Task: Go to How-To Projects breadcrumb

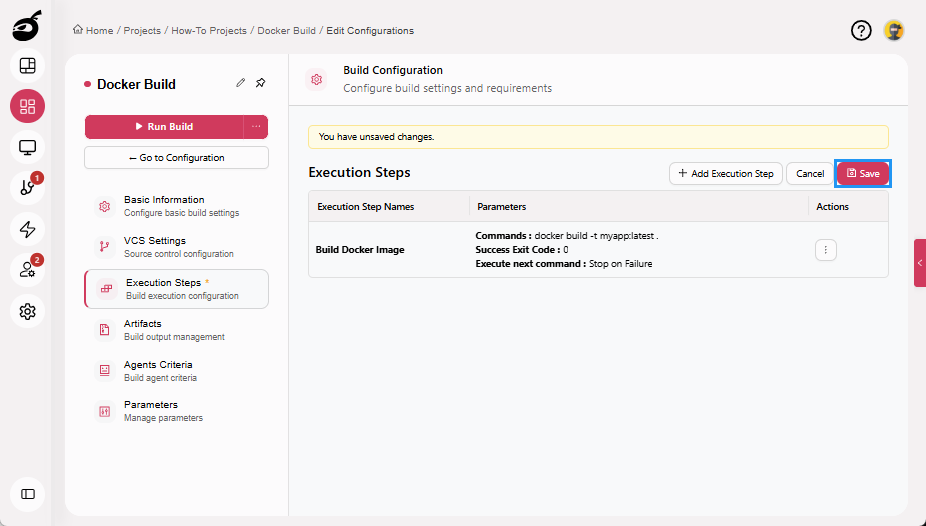Action: [209, 30]
